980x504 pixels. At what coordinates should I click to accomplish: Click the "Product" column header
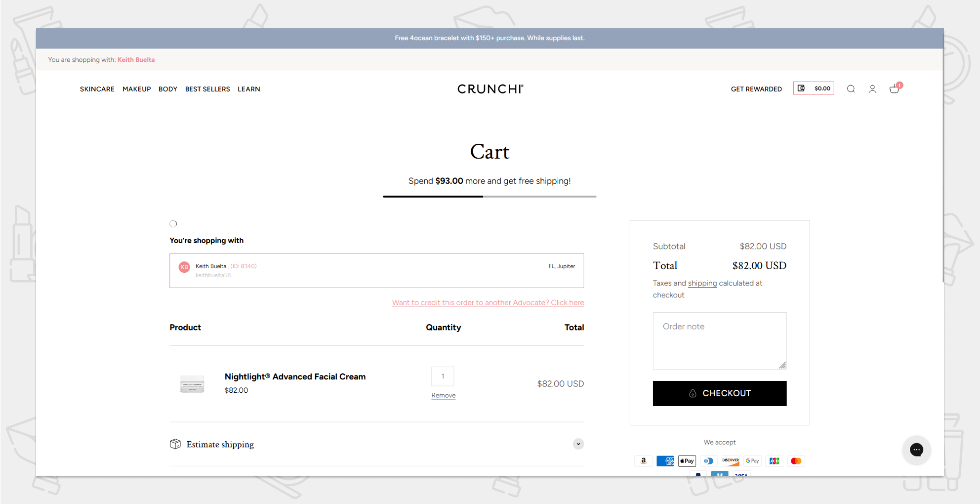[185, 328]
